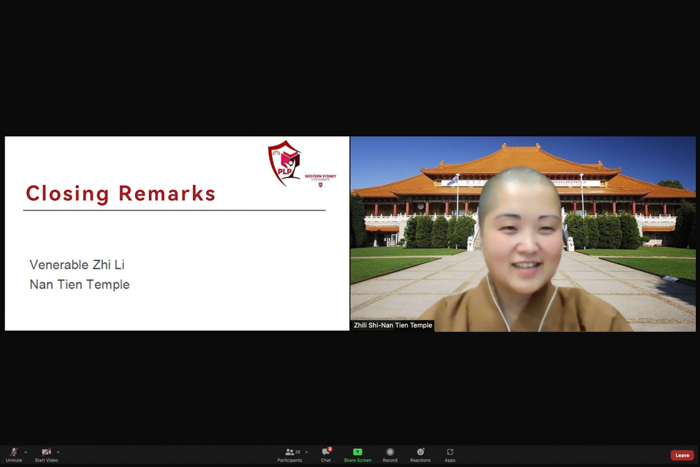Open video options arrow beside Start Video
The image size is (700, 467).
pyautogui.click(x=58, y=452)
